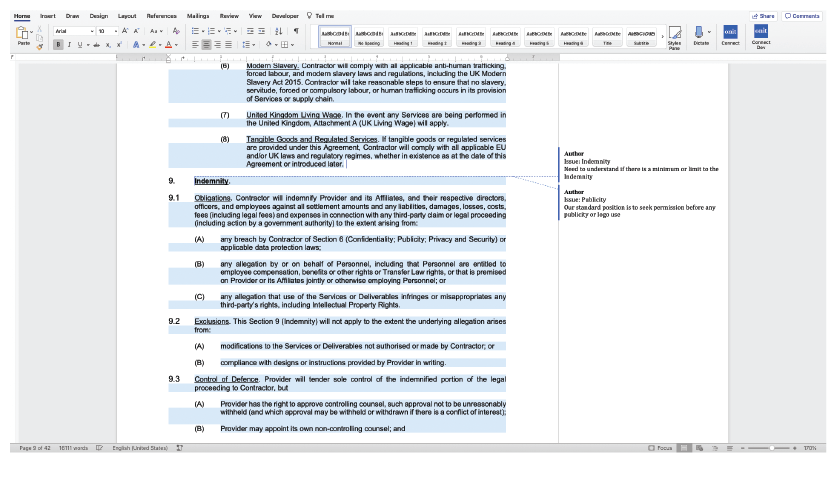
Task: Click the Paste clipboard icon
Action: (22, 34)
